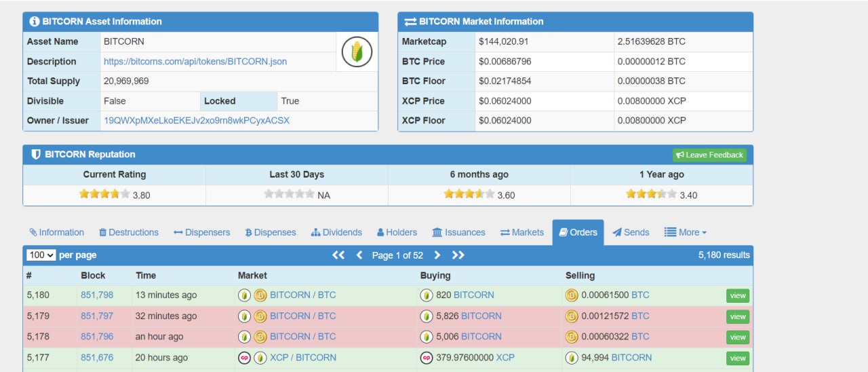Viewport: 868px width, 372px height.
Task: Click XCP Price value 0.00800000 XCP
Action: pyautogui.click(x=652, y=100)
